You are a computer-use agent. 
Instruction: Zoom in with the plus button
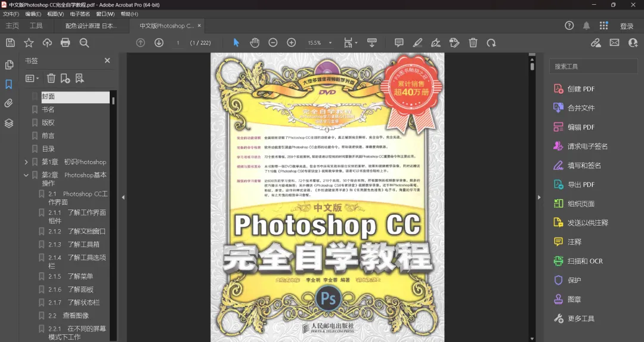coord(291,43)
